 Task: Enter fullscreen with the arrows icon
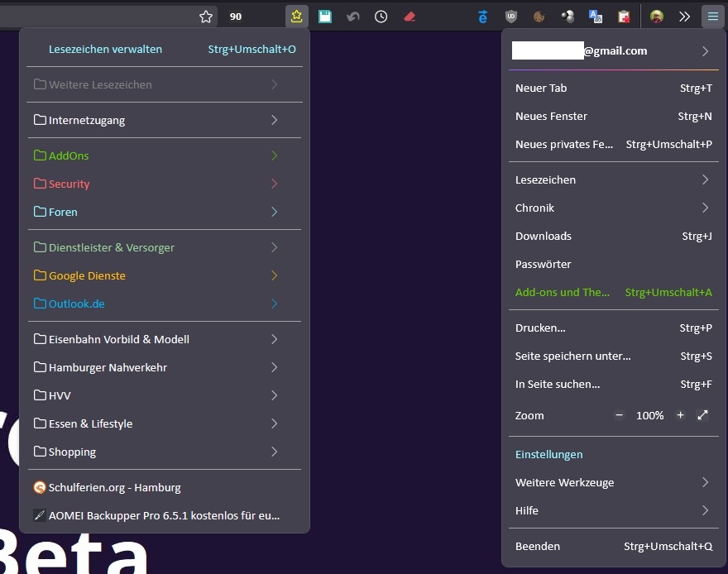702,415
